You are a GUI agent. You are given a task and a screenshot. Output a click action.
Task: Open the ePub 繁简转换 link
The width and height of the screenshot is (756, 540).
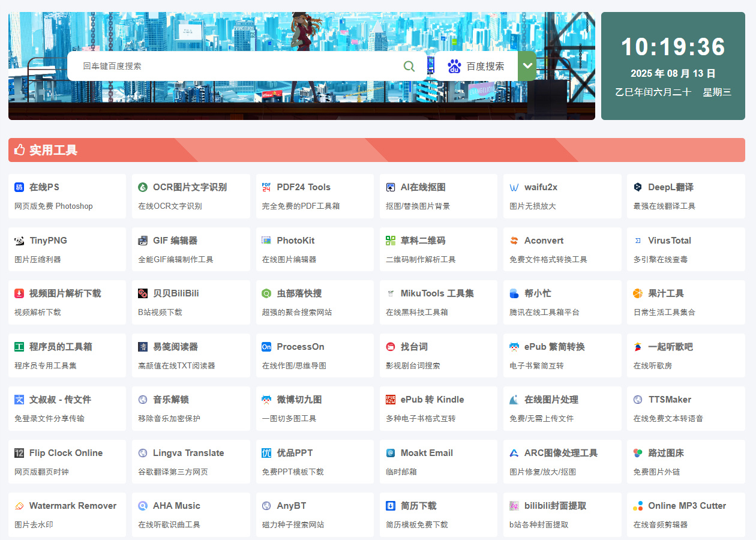click(554, 347)
